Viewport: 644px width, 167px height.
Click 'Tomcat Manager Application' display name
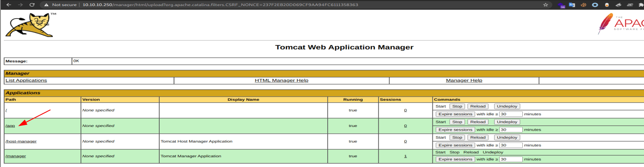coord(191,156)
